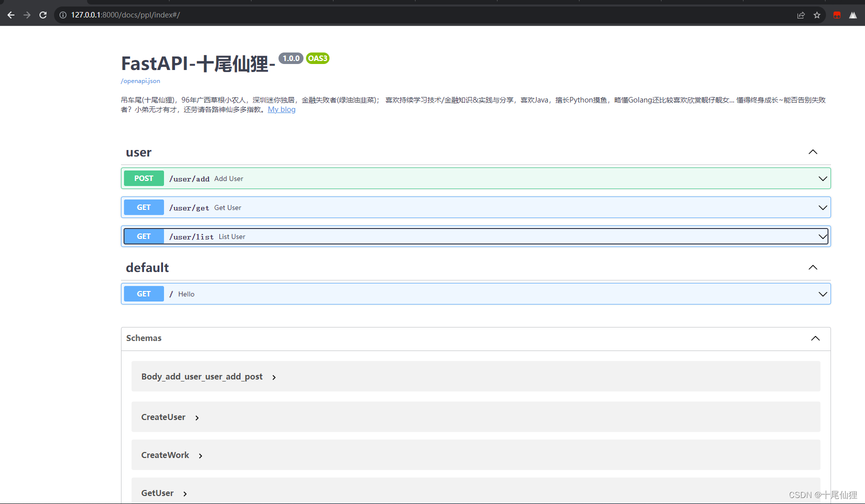Viewport: 865px width, 504px height.
Task: Expand the GetUser schema
Action: pyautogui.click(x=185, y=493)
